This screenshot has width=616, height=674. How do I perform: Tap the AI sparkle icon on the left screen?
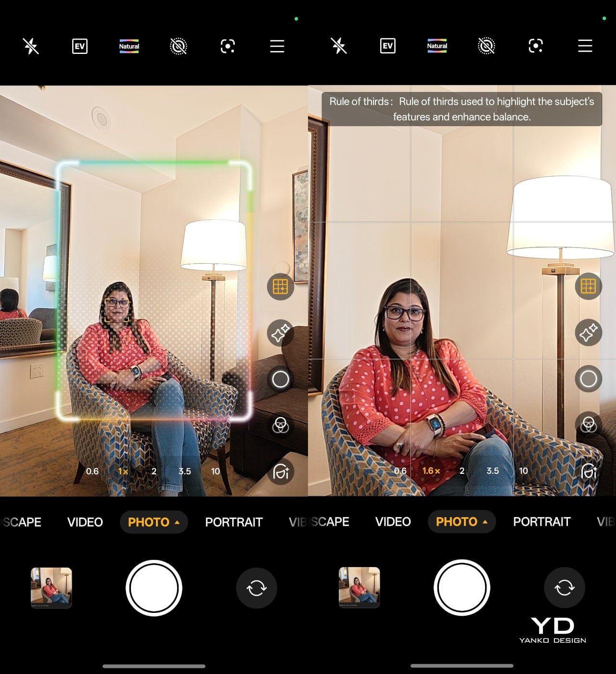pos(281,333)
